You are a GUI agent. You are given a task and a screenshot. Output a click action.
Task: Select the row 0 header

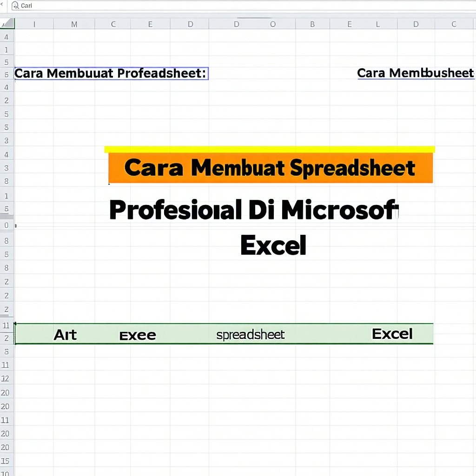pyautogui.click(x=7, y=225)
